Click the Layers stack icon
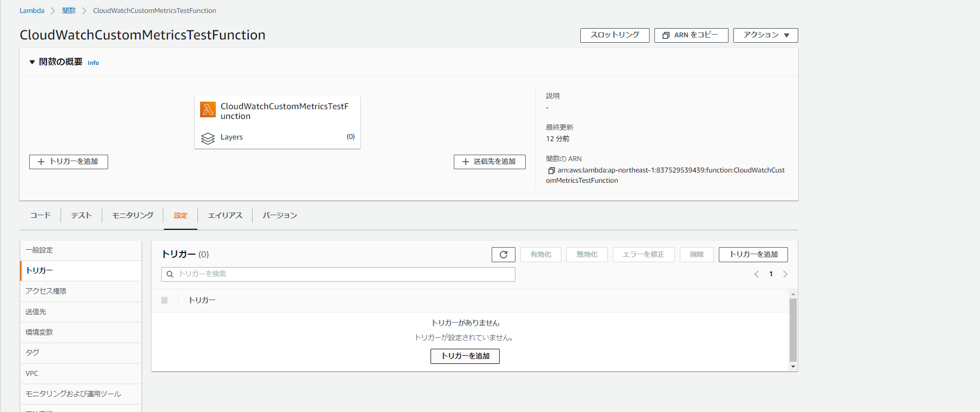 coord(208,138)
